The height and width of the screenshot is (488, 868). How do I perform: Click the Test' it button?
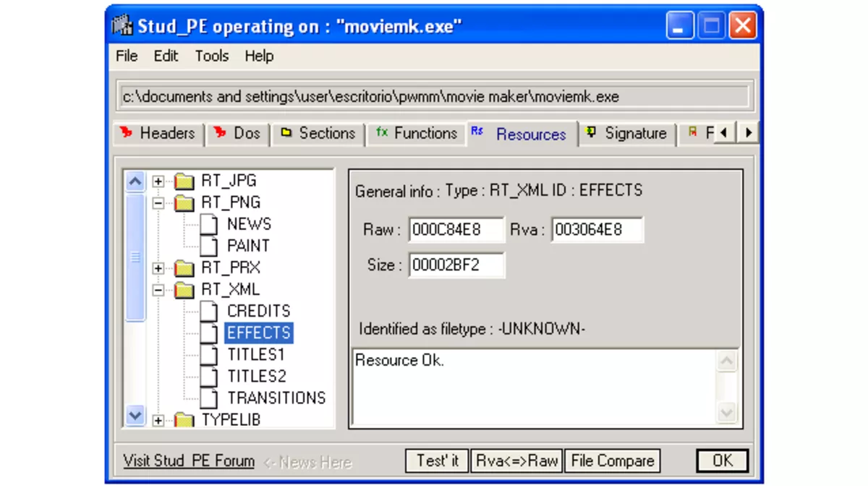(437, 460)
